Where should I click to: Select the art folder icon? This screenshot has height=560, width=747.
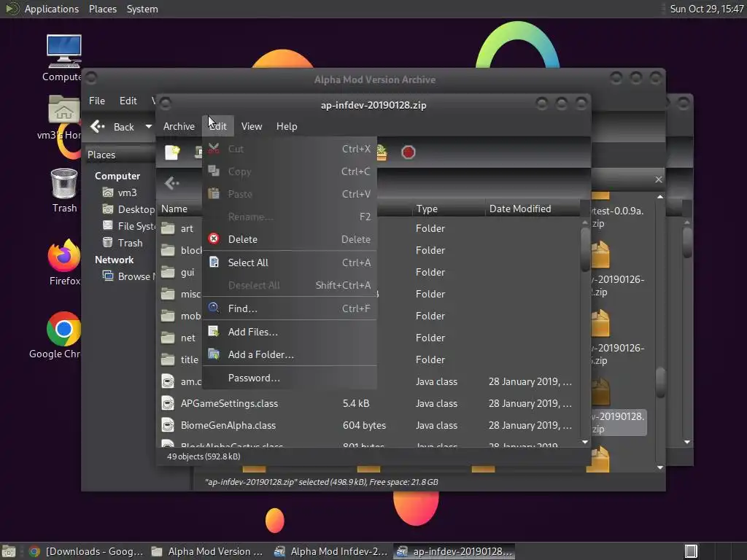(x=168, y=228)
